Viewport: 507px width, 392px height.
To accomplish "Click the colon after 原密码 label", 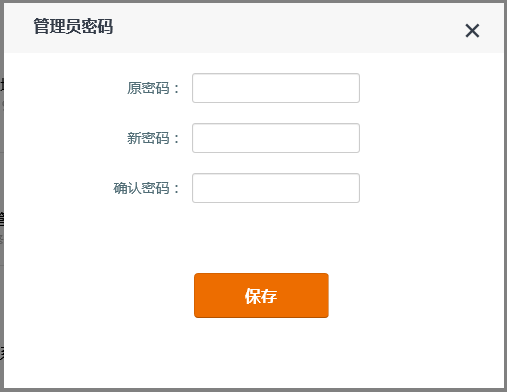I will 177,89.
